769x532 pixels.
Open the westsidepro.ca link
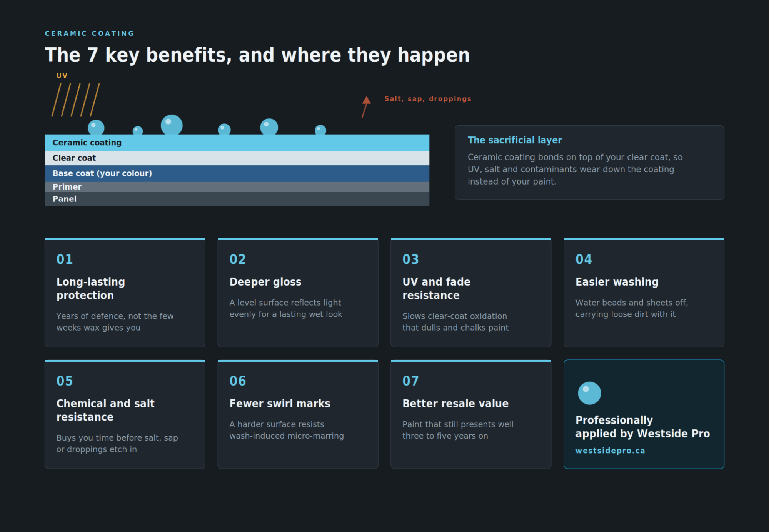[x=610, y=451]
